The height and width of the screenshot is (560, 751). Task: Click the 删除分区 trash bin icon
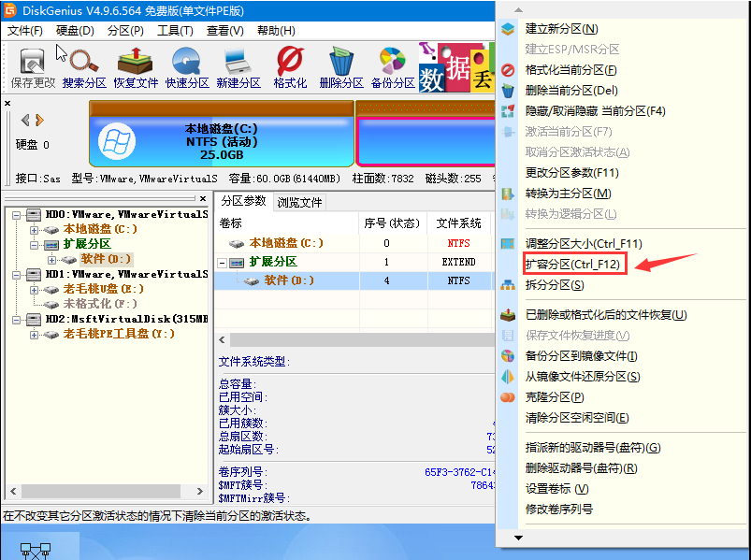pos(341,67)
